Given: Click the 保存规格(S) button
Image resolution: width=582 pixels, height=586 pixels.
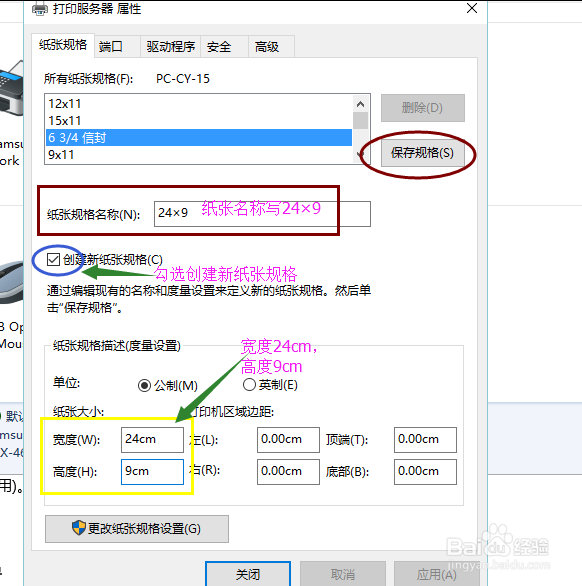Looking at the screenshot, I should 423,153.
